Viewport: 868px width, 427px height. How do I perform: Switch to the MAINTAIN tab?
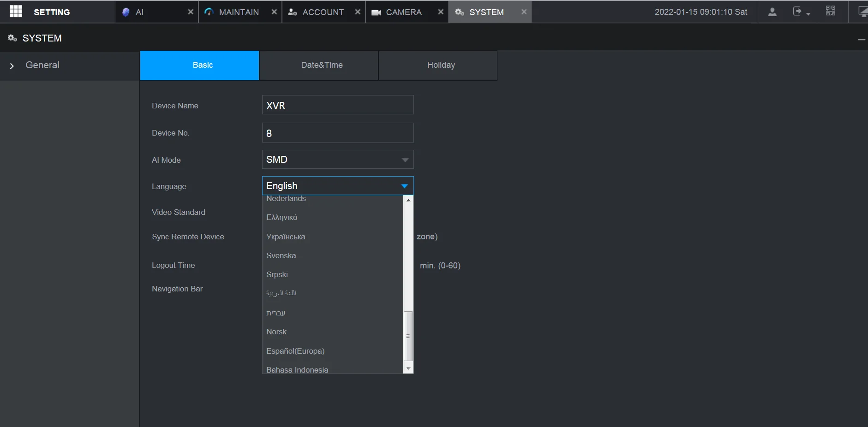240,12
